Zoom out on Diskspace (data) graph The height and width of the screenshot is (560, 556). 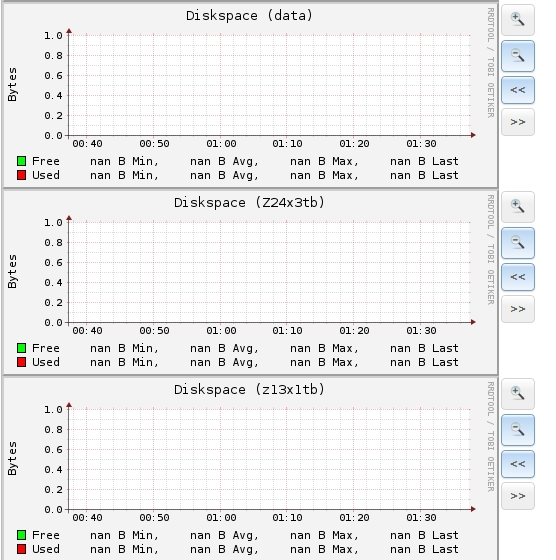[518, 56]
